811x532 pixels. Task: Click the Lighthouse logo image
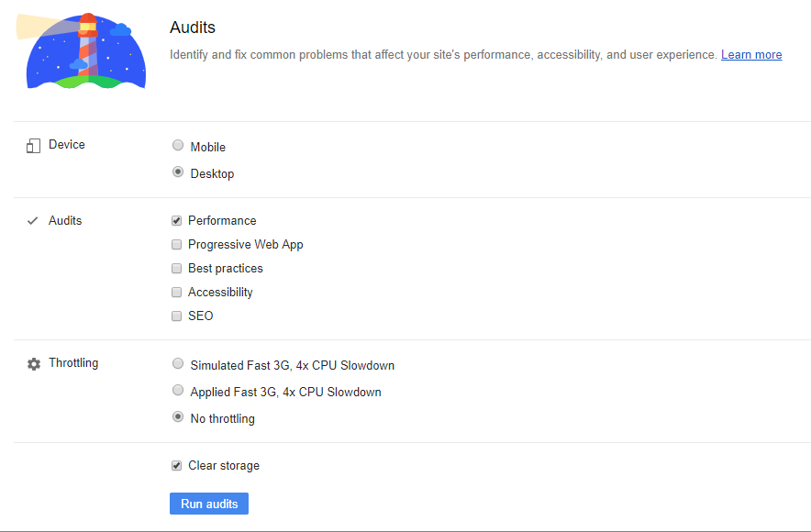point(84,50)
